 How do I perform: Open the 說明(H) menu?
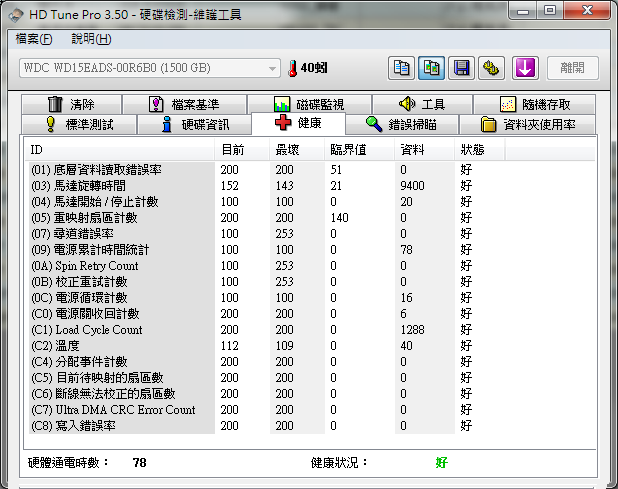pyautogui.click(x=91, y=39)
